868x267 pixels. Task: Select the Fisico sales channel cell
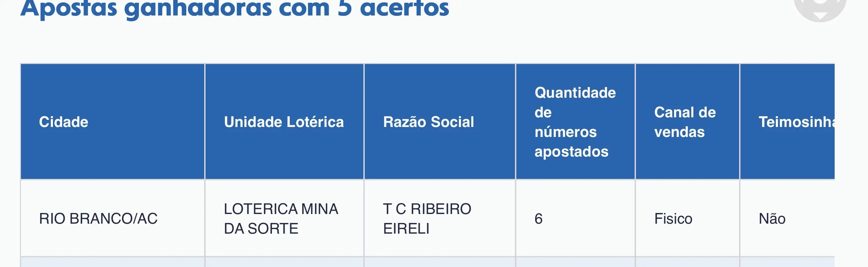pyautogui.click(x=688, y=218)
